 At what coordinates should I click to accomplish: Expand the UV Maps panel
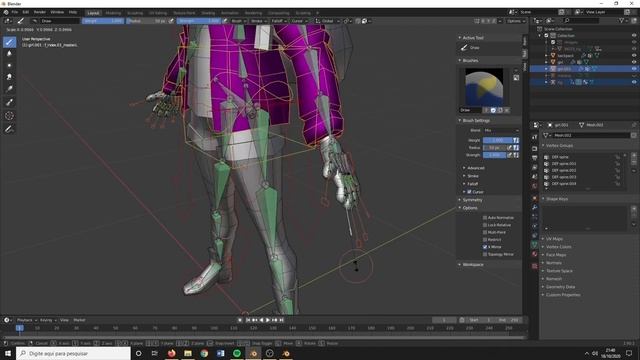point(553,238)
